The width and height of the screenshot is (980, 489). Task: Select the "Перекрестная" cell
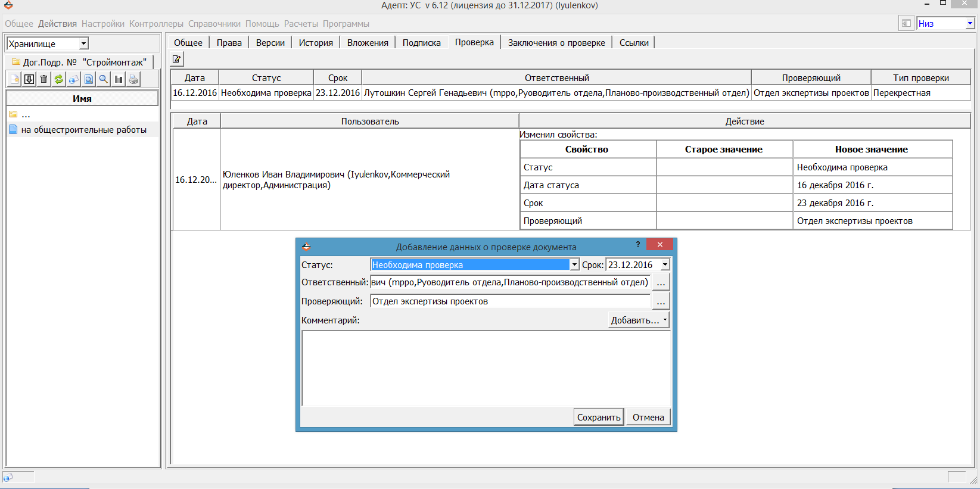click(921, 93)
